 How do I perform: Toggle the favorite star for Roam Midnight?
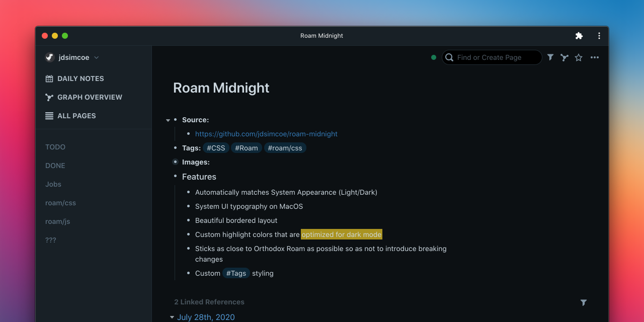[x=578, y=57]
